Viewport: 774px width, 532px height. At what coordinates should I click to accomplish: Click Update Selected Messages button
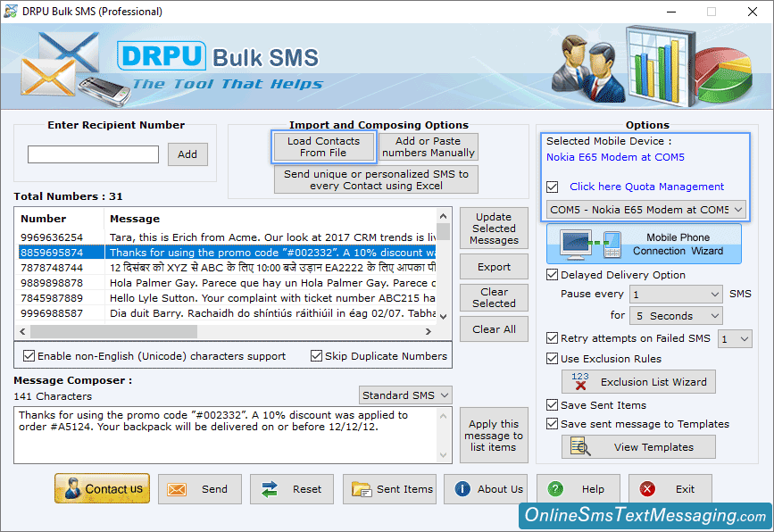(494, 229)
